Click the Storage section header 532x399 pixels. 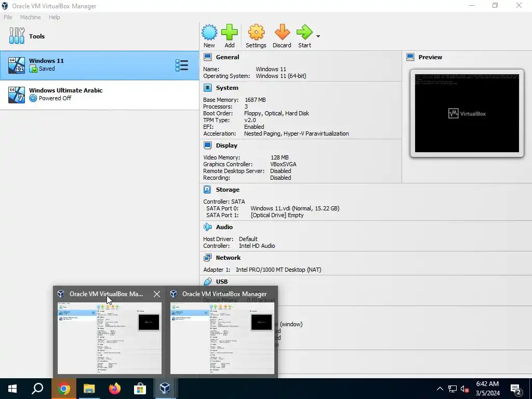click(228, 189)
